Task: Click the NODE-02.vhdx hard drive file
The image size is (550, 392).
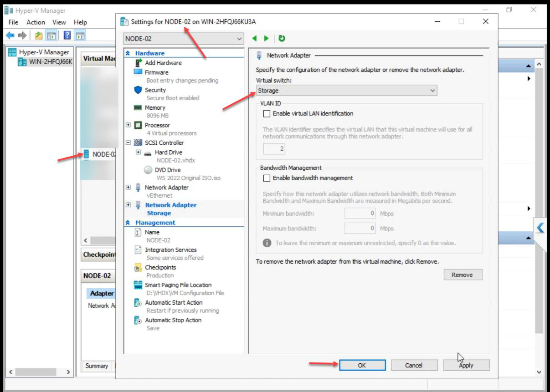Action: (x=177, y=160)
